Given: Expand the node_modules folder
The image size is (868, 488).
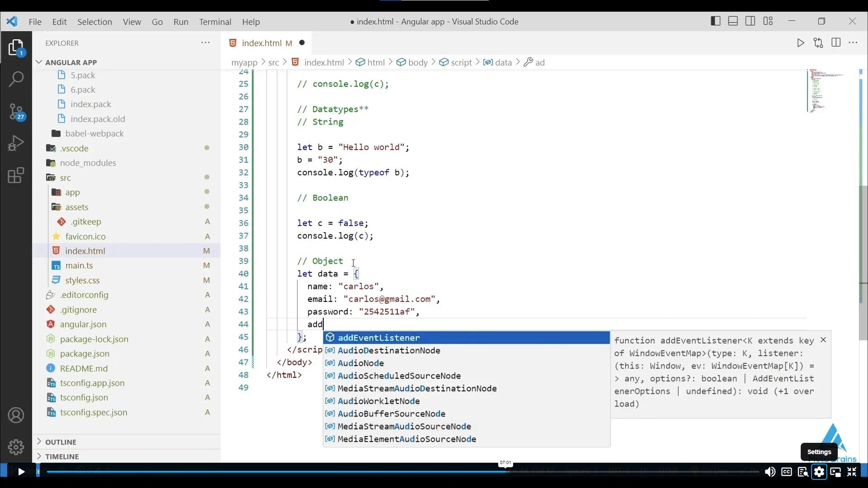Looking at the screenshot, I should (127, 163).
